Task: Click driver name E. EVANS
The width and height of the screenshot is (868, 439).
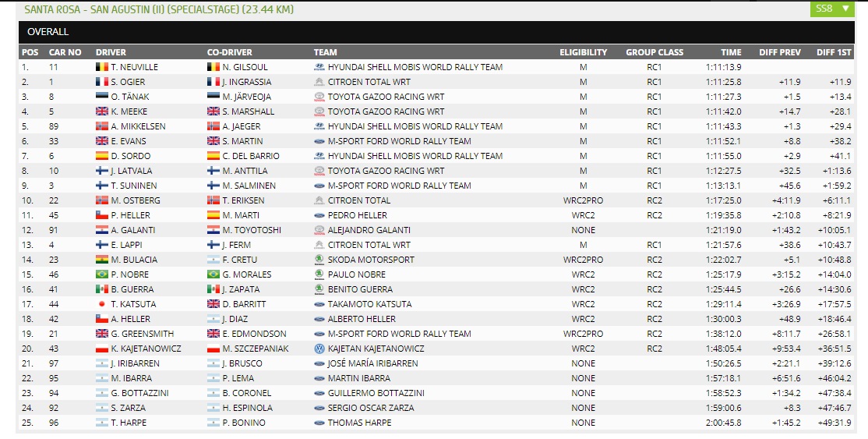Action: 129,141
